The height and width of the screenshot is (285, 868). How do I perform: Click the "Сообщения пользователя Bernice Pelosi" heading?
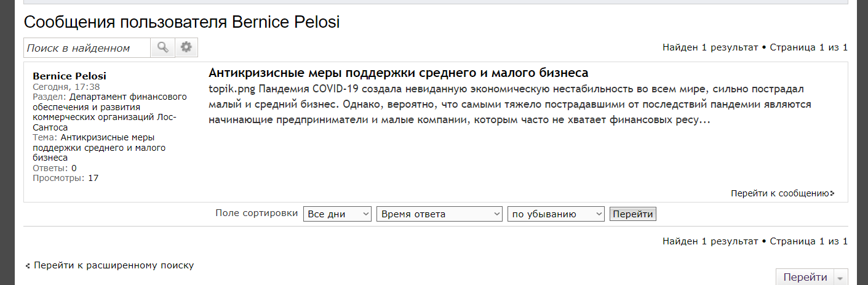coord(181,22)
